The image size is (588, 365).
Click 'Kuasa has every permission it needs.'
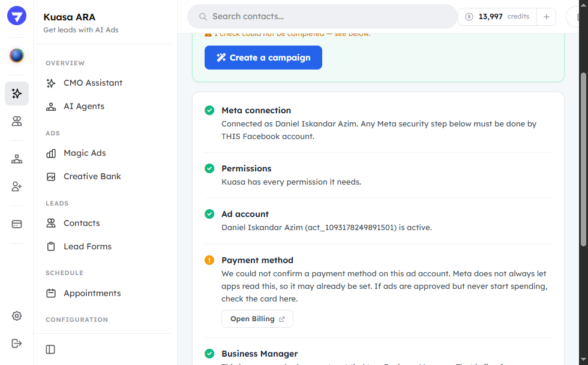[x=292, y=182]
